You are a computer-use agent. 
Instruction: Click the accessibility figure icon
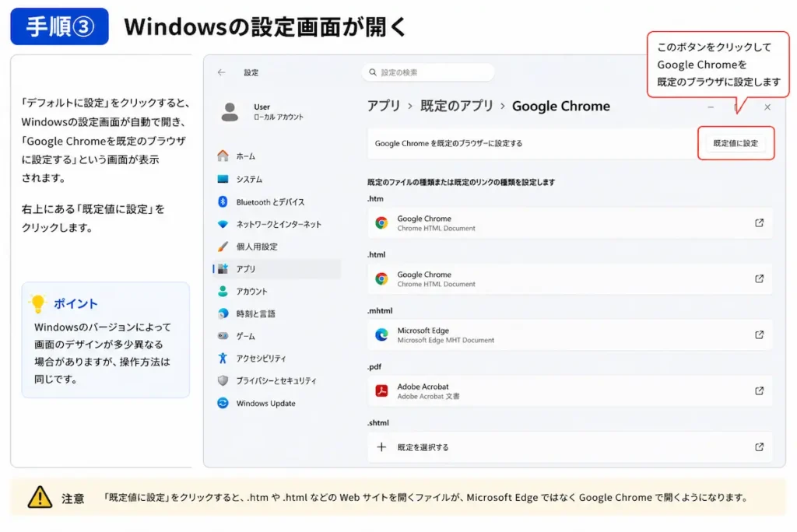[223, 359]
